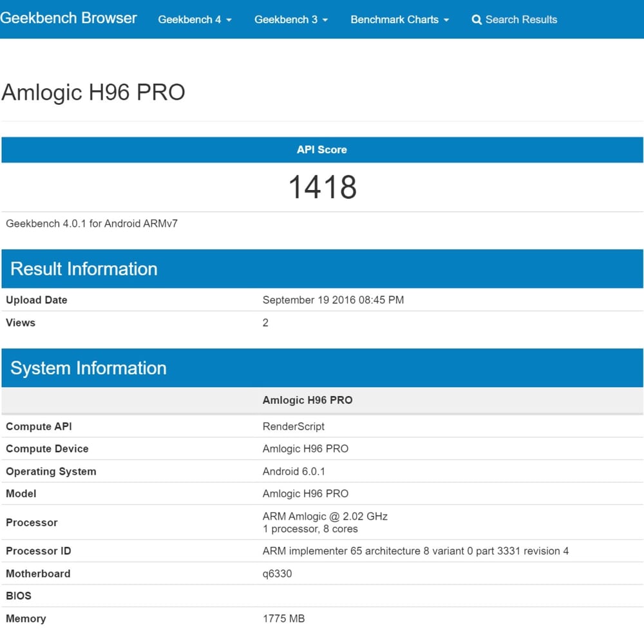Select Compute Device value Amlogic H96 PRO
Viewport: 644px width, 644px height.
[x=305, y=448]
